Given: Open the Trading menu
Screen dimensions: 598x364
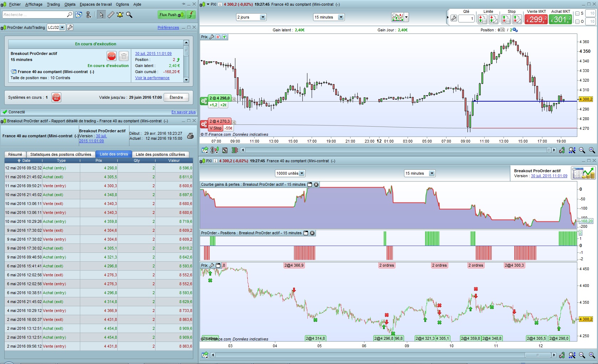Looking at the screenshot, I should [53, 4].
